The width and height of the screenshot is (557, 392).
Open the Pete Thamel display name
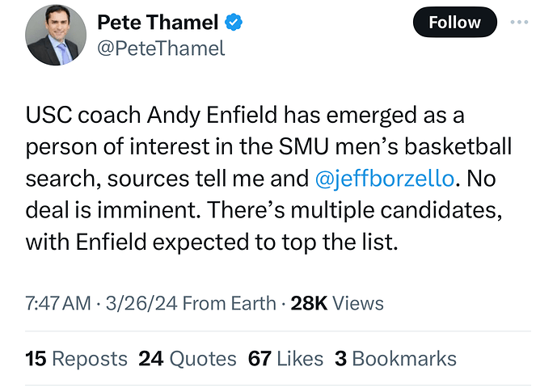point(158,23)
